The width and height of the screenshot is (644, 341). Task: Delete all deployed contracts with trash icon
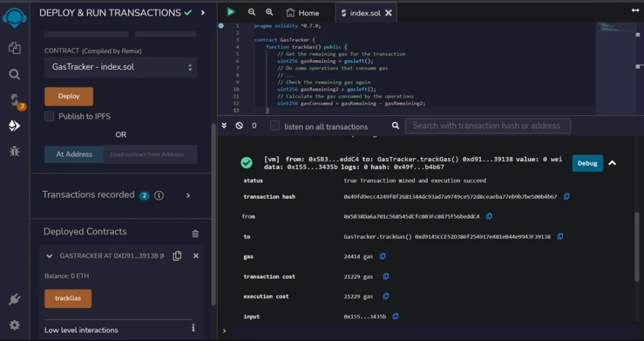pyautogui.click(x=195, y=233)
